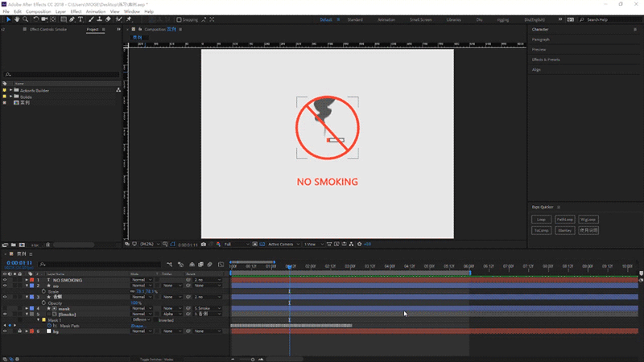644x362 pixels.
Task: Select the Horizontal Type tool
Action: (x=80, y=19)
